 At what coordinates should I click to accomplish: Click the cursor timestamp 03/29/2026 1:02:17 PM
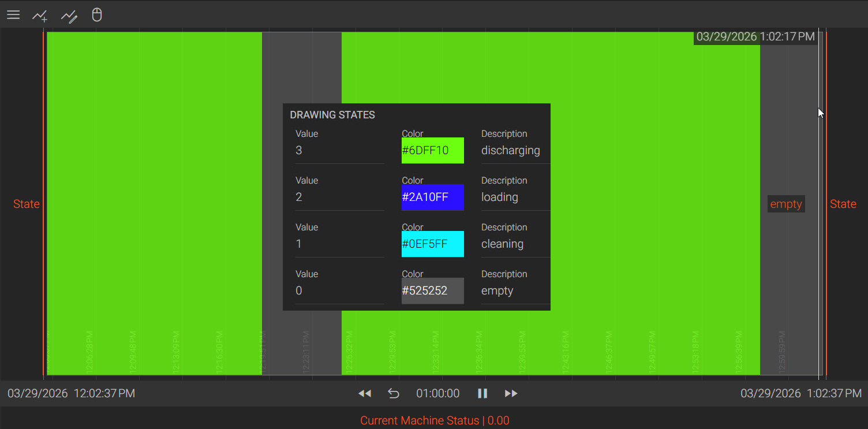click(755, 37)
